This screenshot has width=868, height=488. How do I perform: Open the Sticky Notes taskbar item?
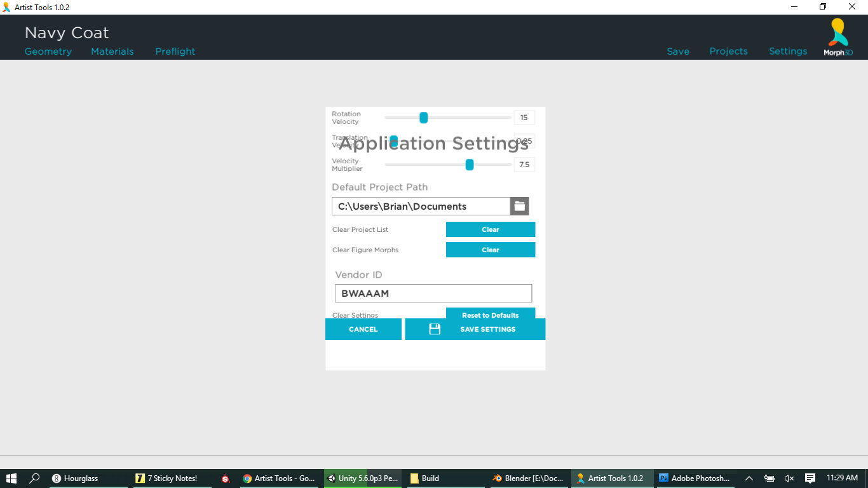point(166,478)
